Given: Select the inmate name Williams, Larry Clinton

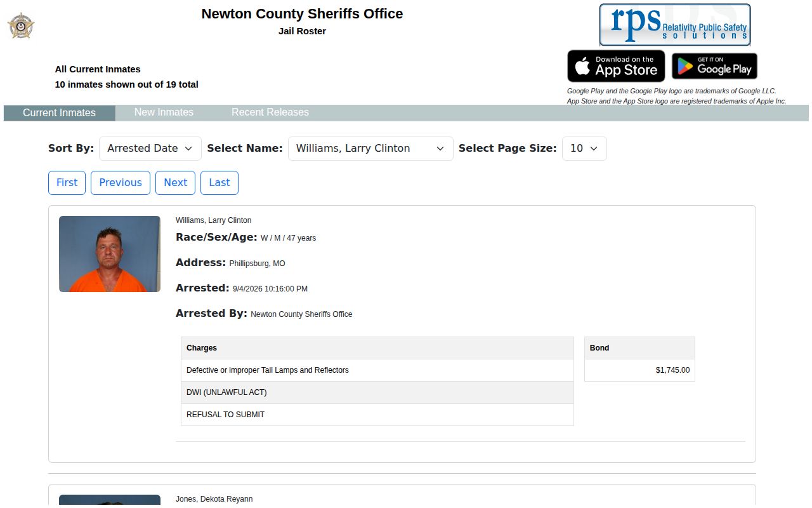Looking at the screenshot, I should tap(214, 220).
